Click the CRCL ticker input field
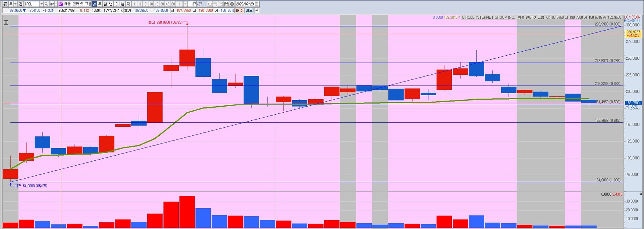The width and height of the screenshot is (644, 229). tap(32, 4)
